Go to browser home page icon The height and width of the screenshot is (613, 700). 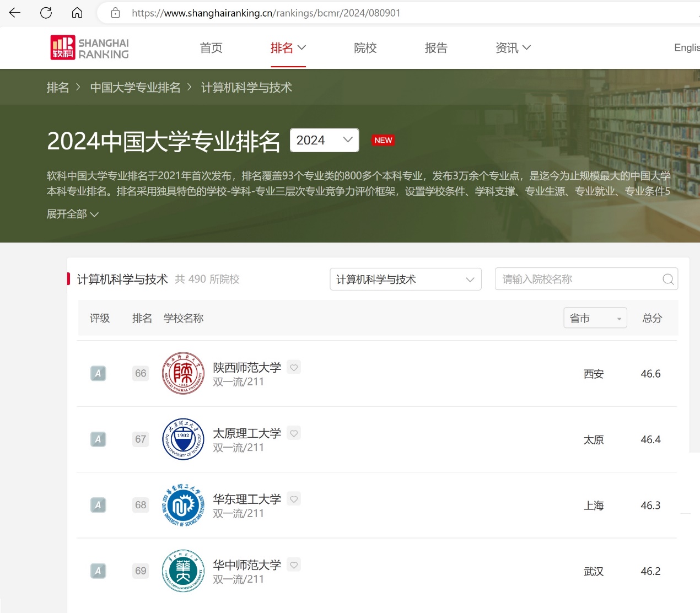[x=77, y=13]
